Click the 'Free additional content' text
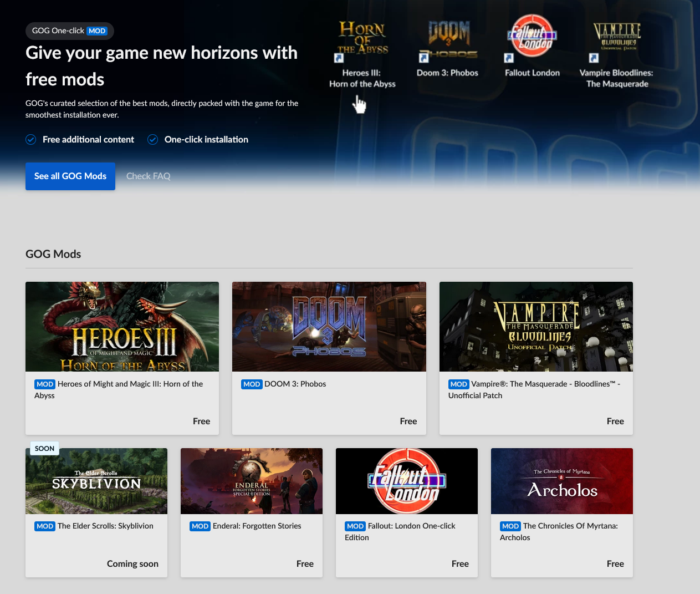Screen dimensions: 700x594 (x=88, y=139)
